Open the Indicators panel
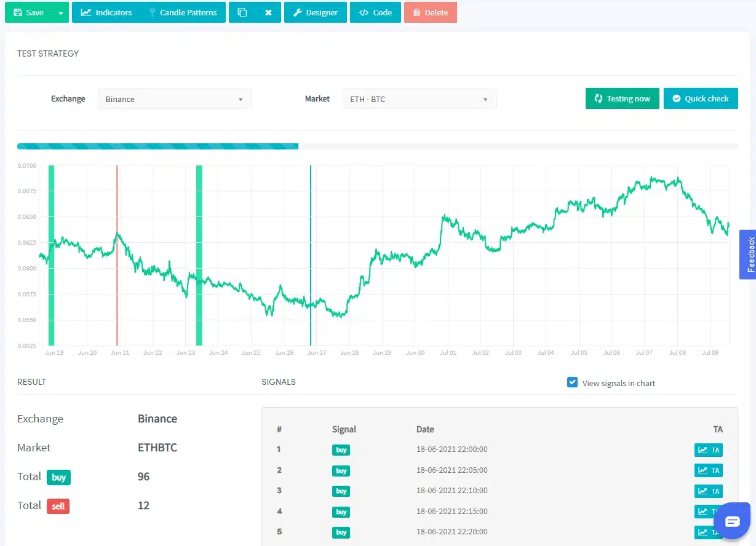 tap(106, 12)
